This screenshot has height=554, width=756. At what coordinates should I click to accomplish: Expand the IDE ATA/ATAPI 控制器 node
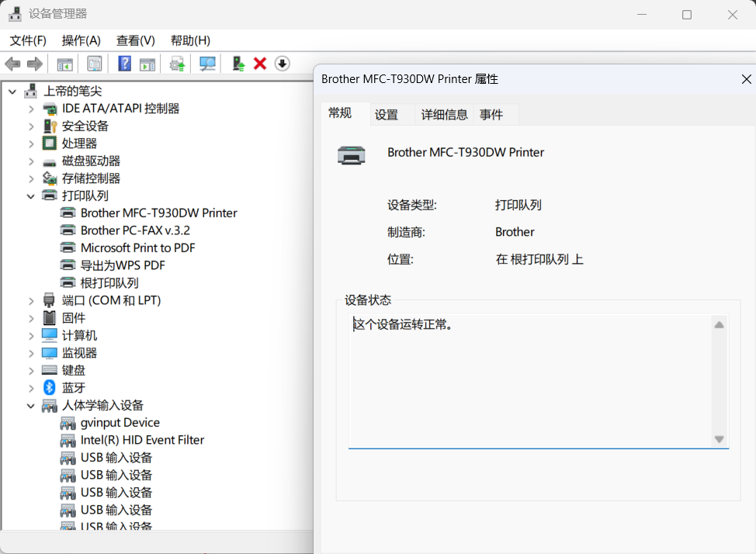tap(31, 109)
